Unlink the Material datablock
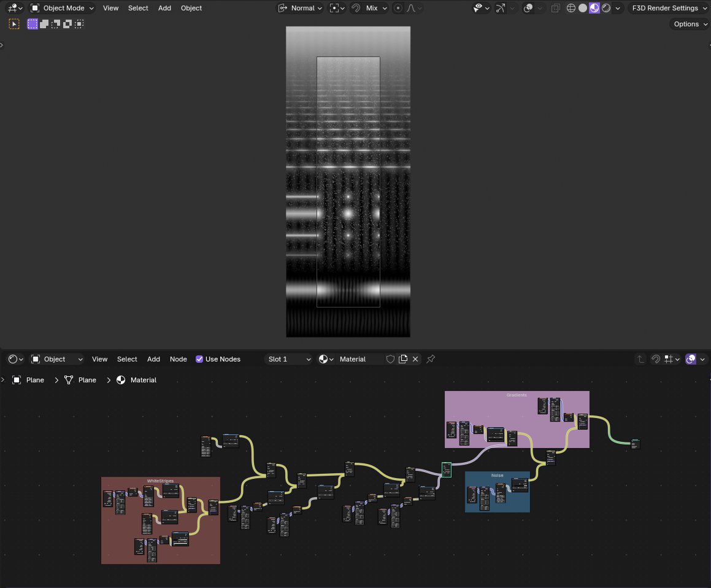This screenshot has width=711, height=588. 415,359
